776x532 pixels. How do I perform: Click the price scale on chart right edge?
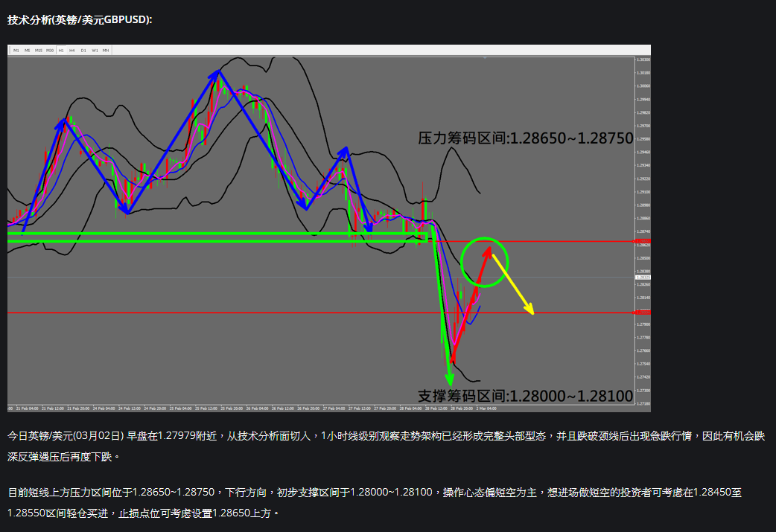(x=643, y=231)
